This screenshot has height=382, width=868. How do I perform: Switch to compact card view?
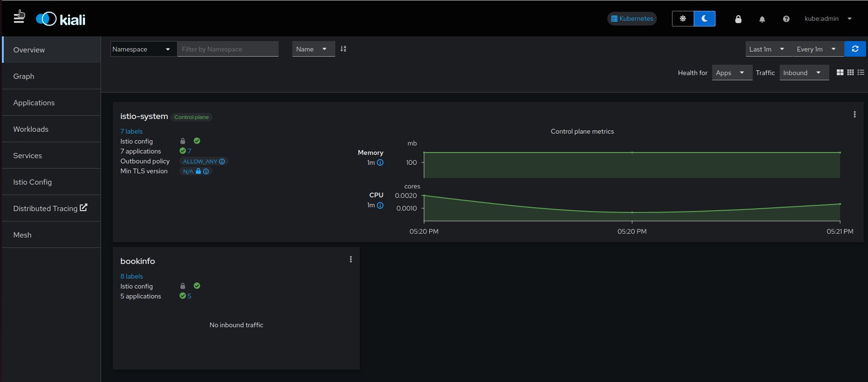851,72
